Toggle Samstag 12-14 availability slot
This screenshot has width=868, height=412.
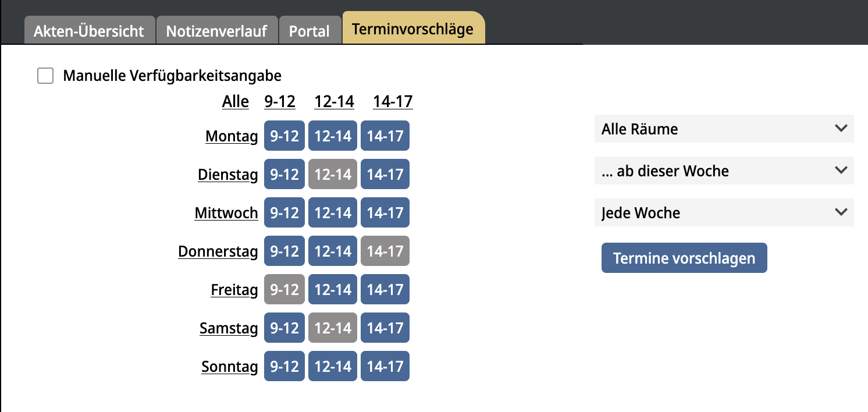tap(333, 328)
